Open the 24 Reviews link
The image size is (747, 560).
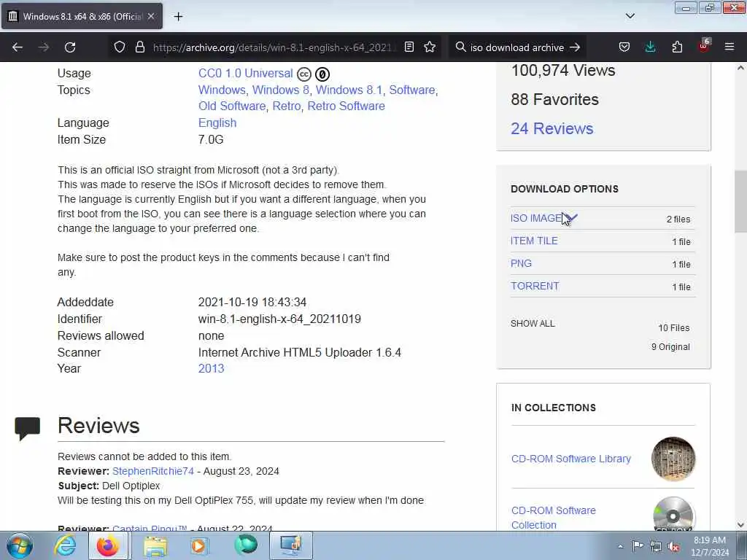coord(552,128)
